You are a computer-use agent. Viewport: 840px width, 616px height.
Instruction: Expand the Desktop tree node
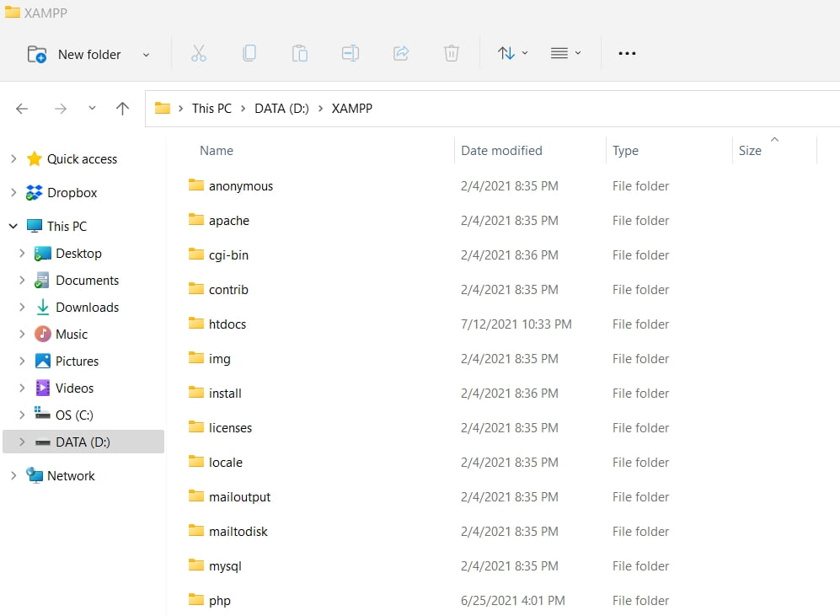point(22,254)
